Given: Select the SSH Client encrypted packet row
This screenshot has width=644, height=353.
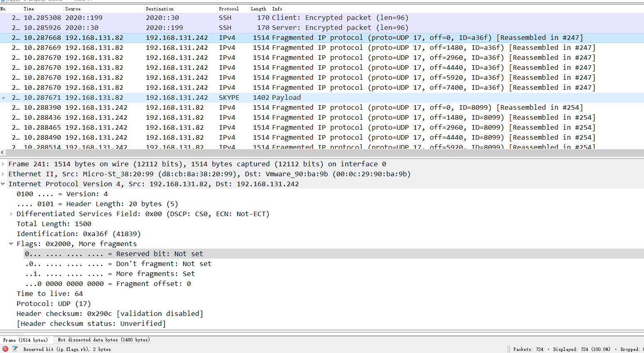Looking at the screenshot, I should tap(322, 17).
